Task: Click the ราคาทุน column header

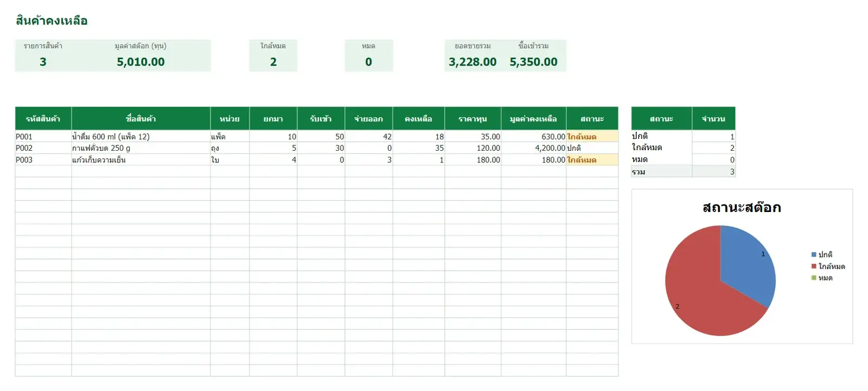Action: point(473,118)
